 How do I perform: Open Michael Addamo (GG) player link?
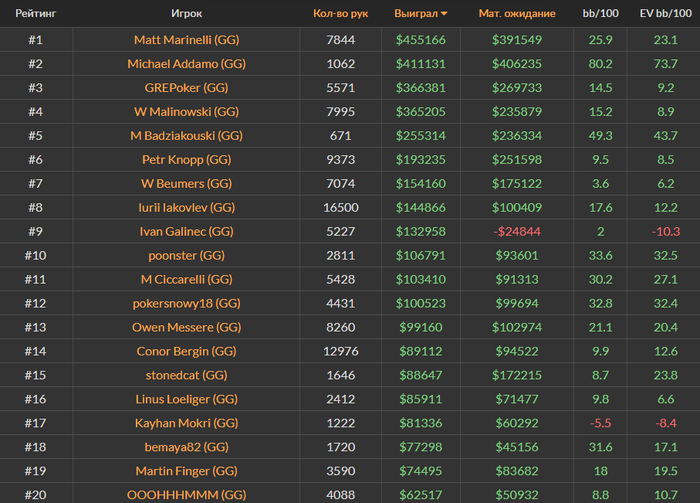click(187, 64)
